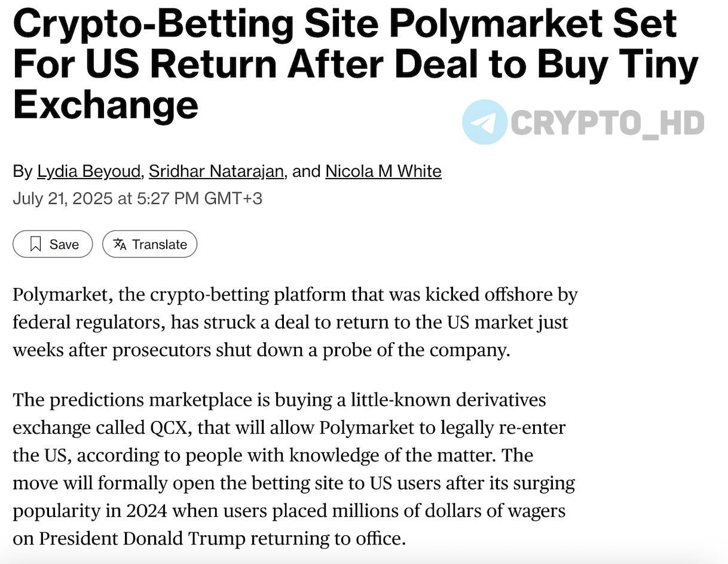Open author Lydia Beyoud's profile link

click(x=89, y=171)
